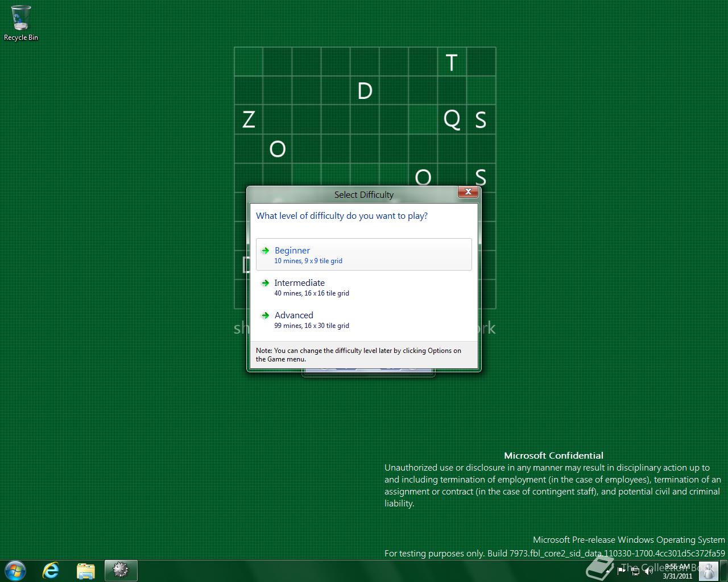Open the volume speaker tray icon
728x582 pixels.
click(x=648, y=571)
